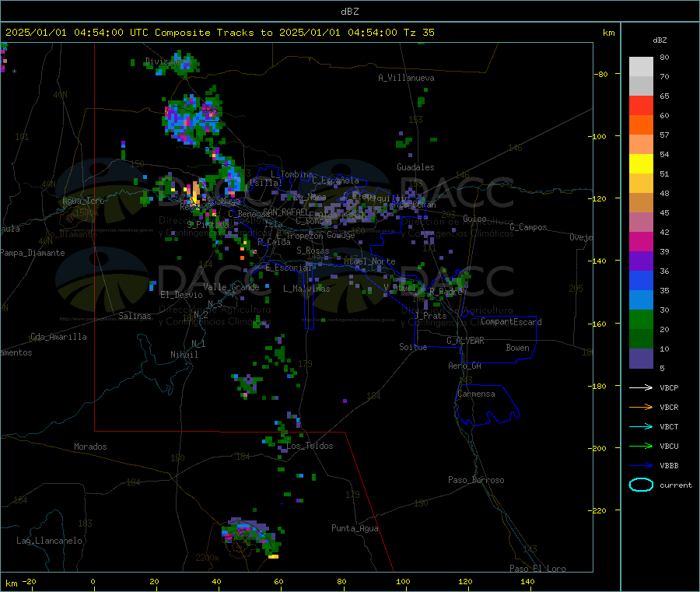Select the red 65 dBZ color swatch

[x=641, y=105]
